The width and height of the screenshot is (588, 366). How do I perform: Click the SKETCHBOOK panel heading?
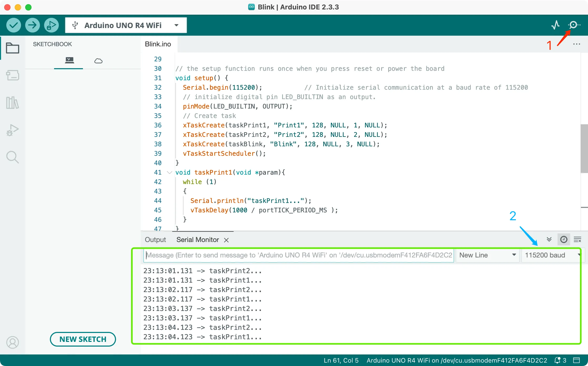click(52, 44)
